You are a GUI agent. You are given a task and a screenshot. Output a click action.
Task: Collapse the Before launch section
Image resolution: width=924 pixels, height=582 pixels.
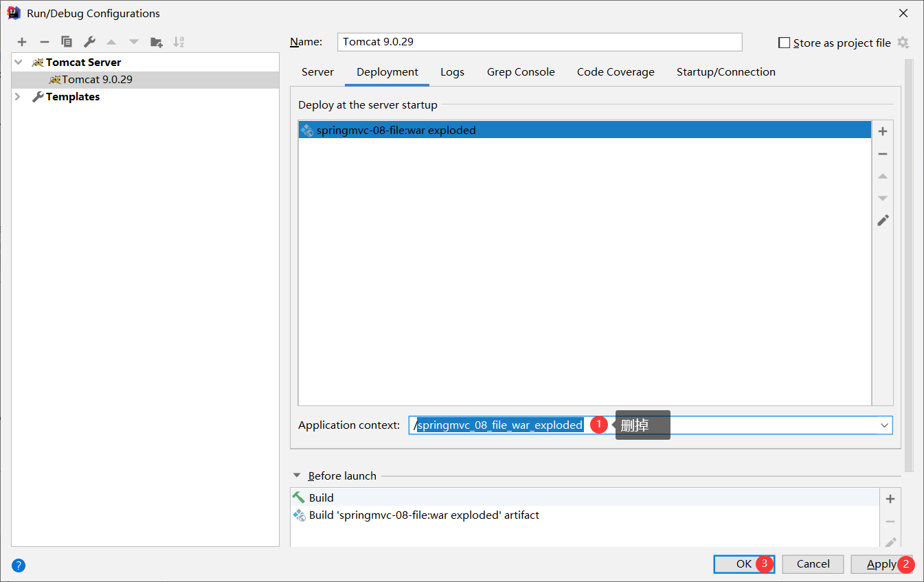tap(297, 475)
